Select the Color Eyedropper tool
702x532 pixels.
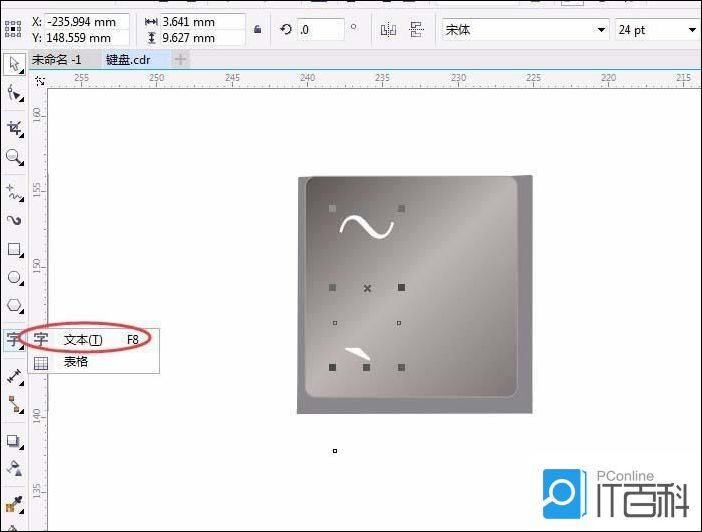click(x=15, y=504)
